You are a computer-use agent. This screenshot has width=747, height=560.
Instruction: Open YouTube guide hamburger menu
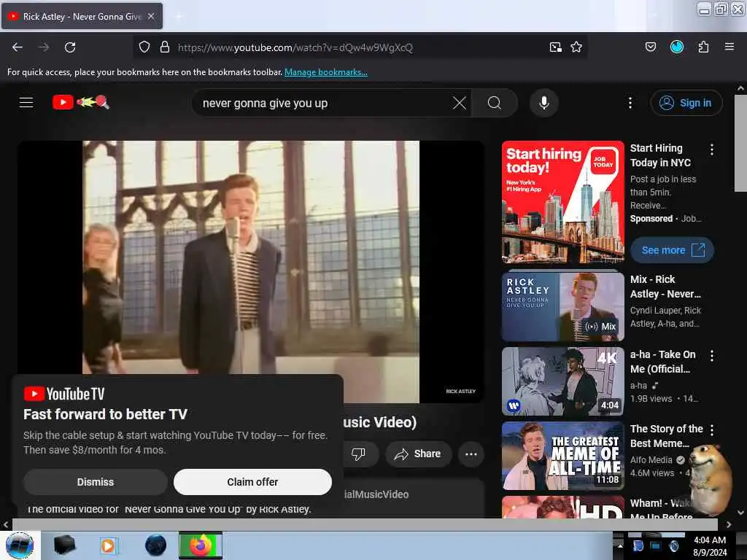(26, 102)
